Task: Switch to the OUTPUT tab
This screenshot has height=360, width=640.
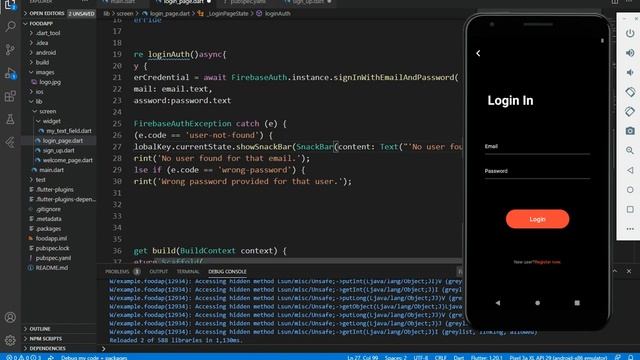Action: pos(158,271)
